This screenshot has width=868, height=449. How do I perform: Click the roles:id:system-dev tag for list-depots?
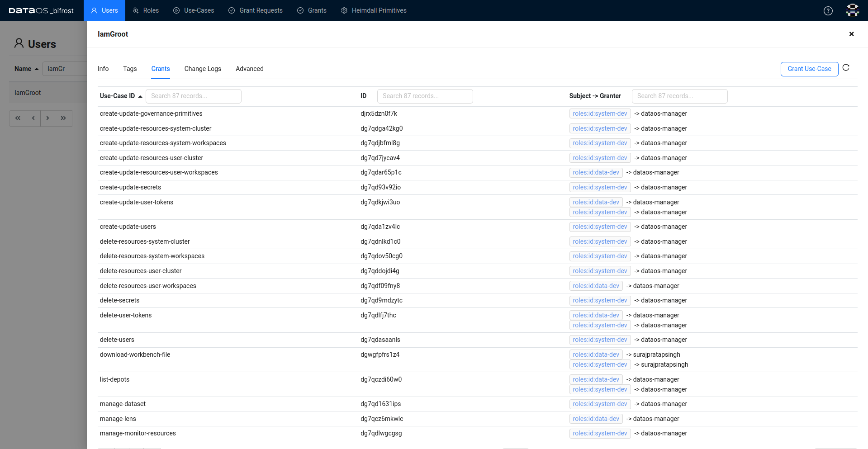click(x=600, y=389)
